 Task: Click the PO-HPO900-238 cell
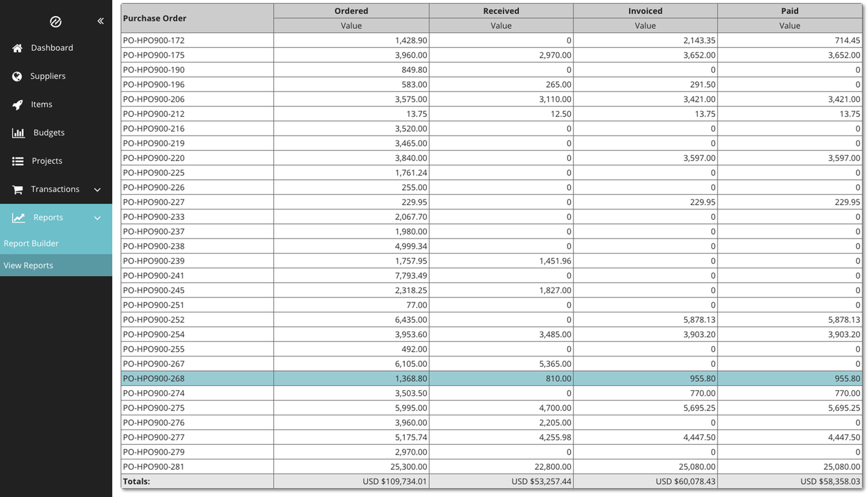[x=197, y=246]
